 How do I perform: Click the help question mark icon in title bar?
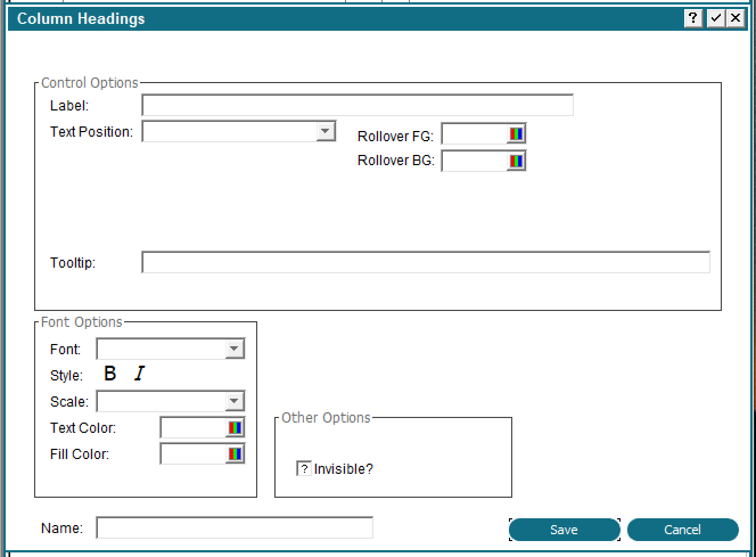(x=693, y=18)
